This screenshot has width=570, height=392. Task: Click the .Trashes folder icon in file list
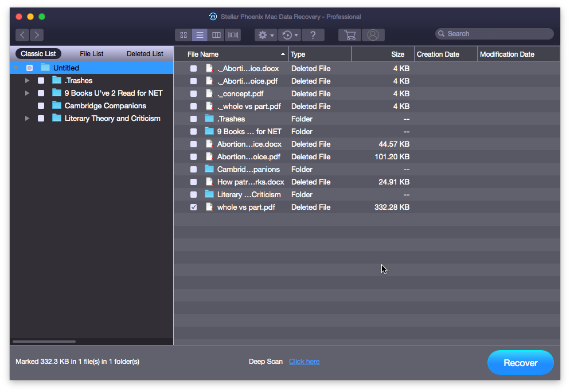click(x=209, y=119)
